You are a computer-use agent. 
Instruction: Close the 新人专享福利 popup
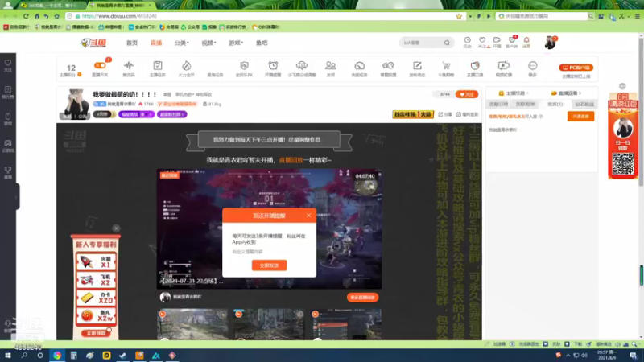coord(116,228)
